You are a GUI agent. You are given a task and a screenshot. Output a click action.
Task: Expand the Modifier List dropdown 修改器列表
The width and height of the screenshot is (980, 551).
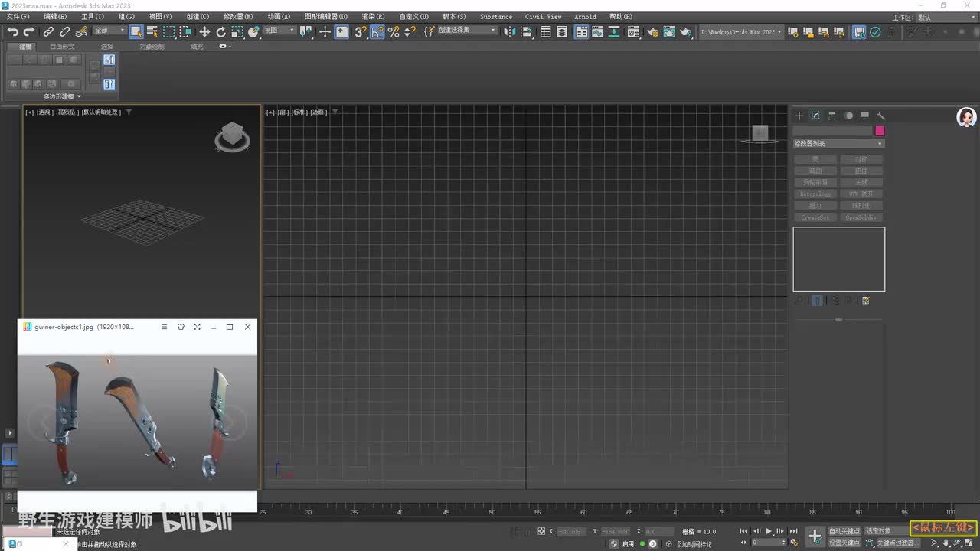click(838, 144)
